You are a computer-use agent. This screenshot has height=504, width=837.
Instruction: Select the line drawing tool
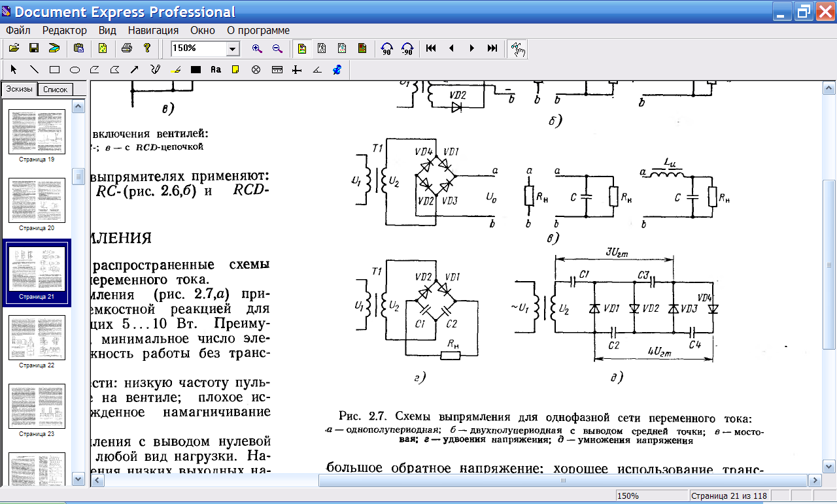click(x=34, y=69)
